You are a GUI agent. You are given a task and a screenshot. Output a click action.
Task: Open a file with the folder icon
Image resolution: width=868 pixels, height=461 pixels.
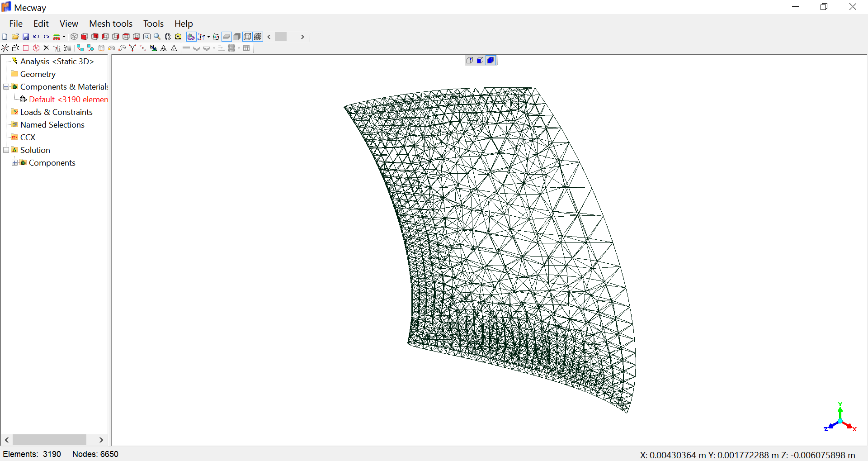[x=15, y=37]
